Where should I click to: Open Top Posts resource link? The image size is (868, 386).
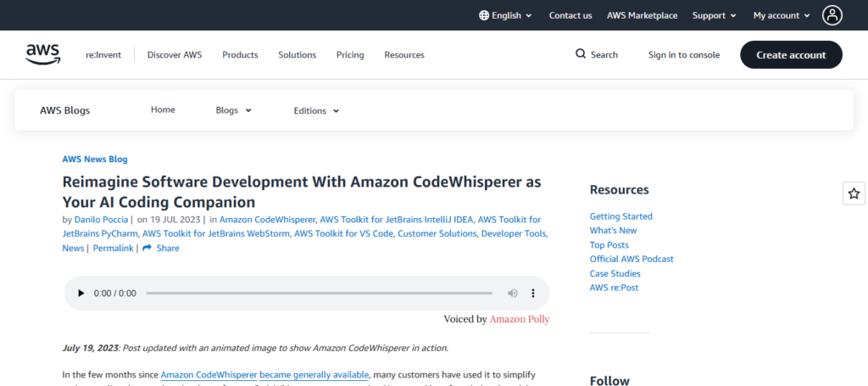(609, 245)
